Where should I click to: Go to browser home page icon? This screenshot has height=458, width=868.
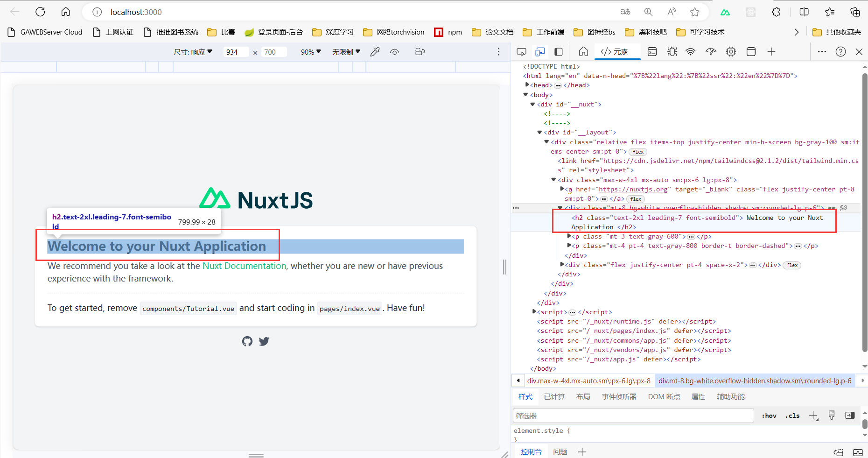pyautogui.click(x=66, y=12)
